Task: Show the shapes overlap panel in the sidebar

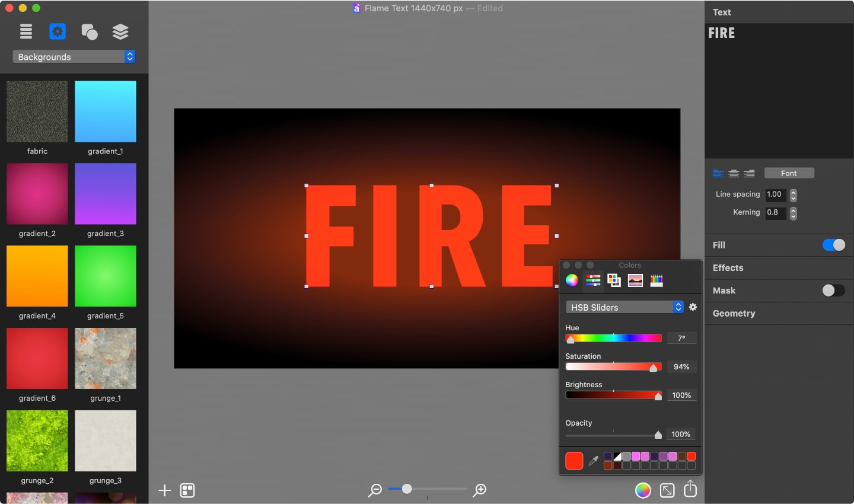Action: coord(89,31)
